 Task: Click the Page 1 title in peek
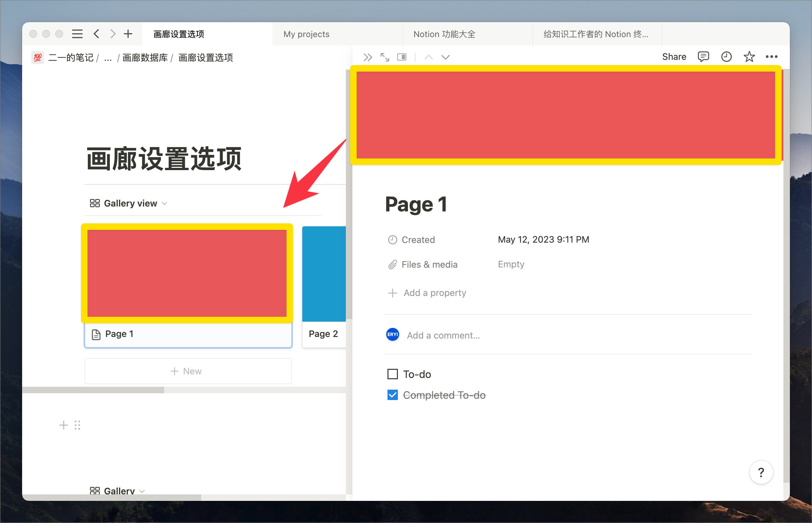tap(416, 205)
